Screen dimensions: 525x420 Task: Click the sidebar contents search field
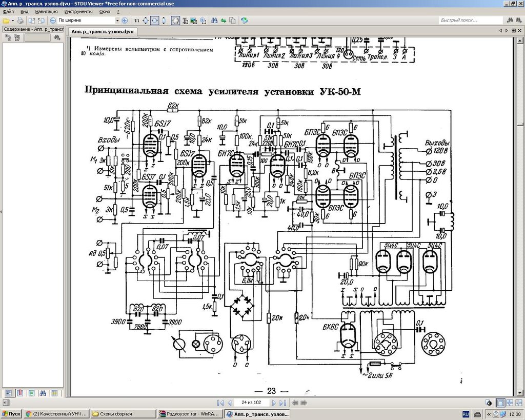[37, 38]
